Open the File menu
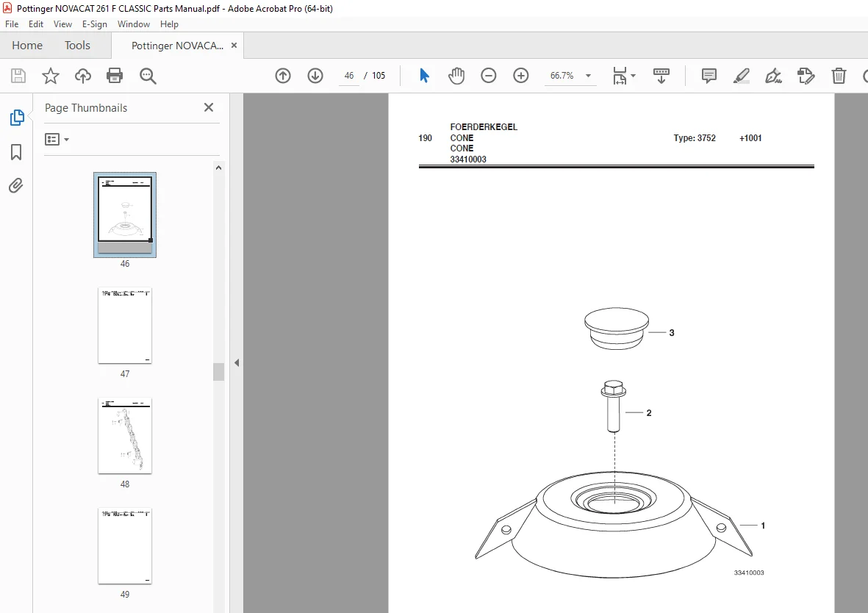 click(x=12, y=24)
